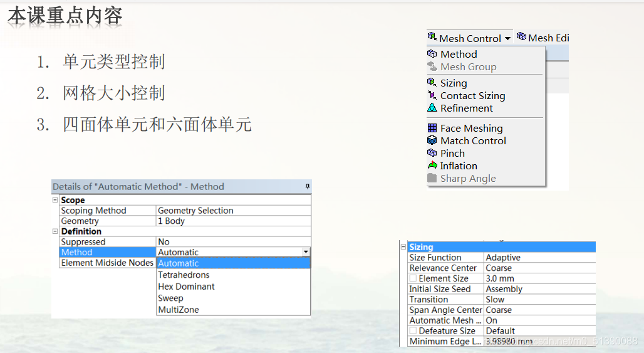Pin the Details of Automatic Method panel
Screen dimensions: 644x353
307,186
